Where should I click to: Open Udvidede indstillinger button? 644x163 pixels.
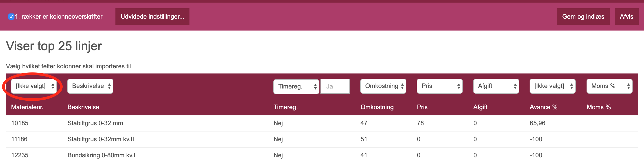coord(152,17)
